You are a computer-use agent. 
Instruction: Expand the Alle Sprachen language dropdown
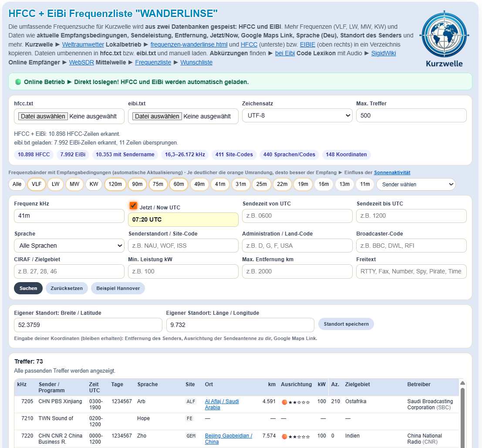click(69, 246)
